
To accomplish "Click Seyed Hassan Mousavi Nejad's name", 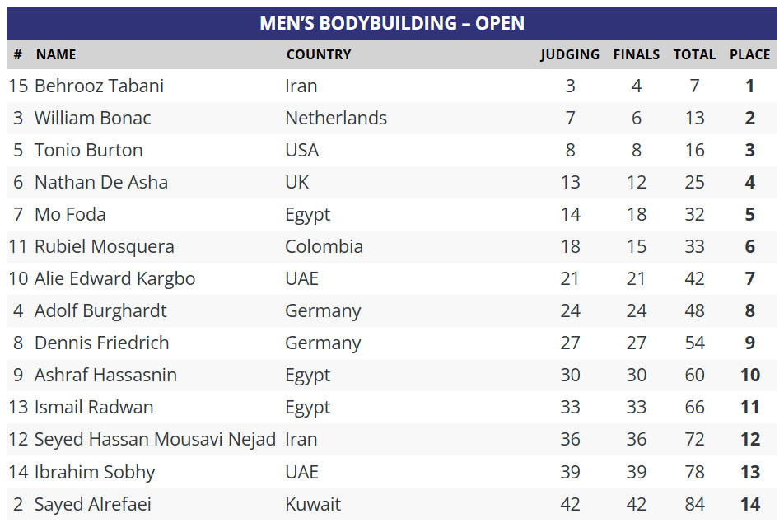I will tap(155, 440).
